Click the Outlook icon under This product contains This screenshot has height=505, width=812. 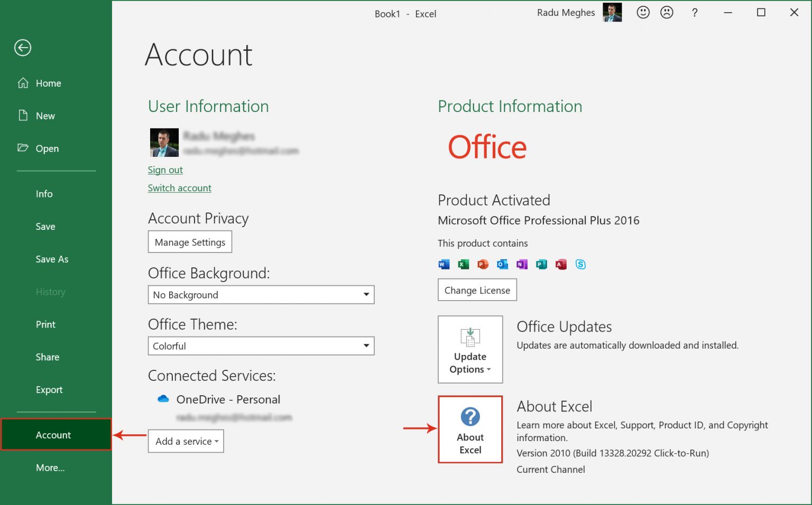point(502,264)
